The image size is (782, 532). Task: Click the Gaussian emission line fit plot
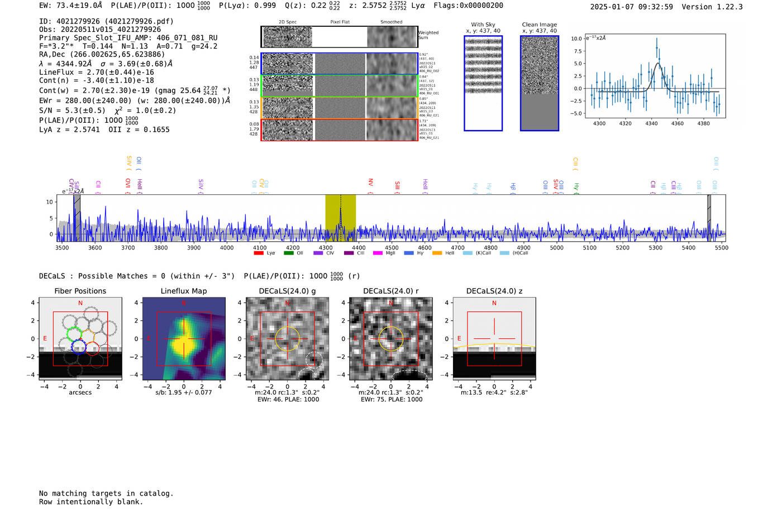(x=655, y=76)
